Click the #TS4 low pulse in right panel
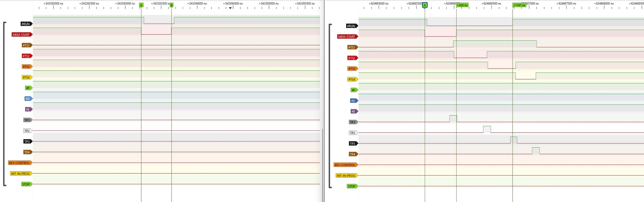Viewport: 644px width, 202px height. tap(526, 76)
